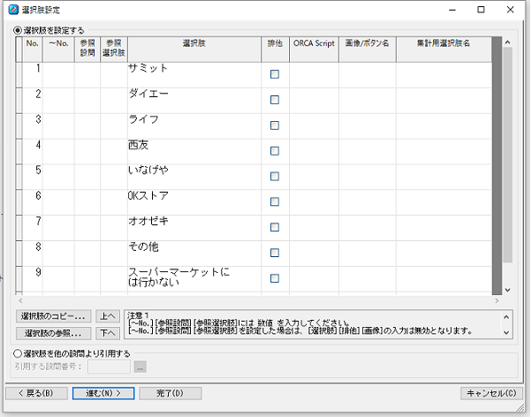Select the その他 choice cell

[194, 254]
